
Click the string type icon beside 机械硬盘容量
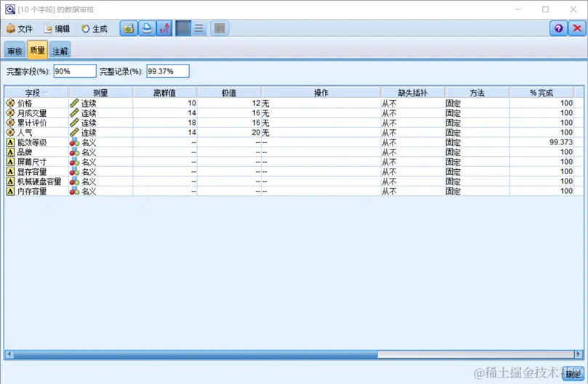click(10, 181)
